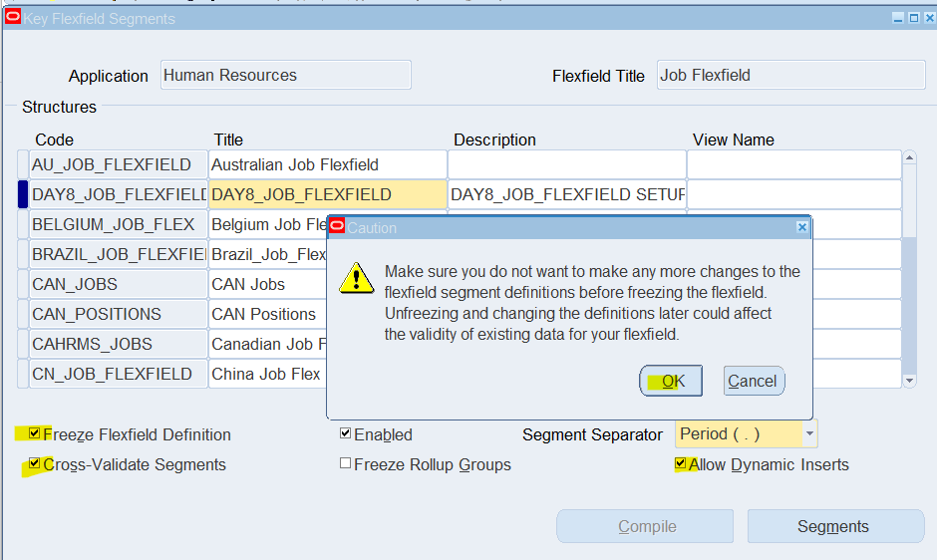Open the Segment Separator dropdown

point(809,433)
